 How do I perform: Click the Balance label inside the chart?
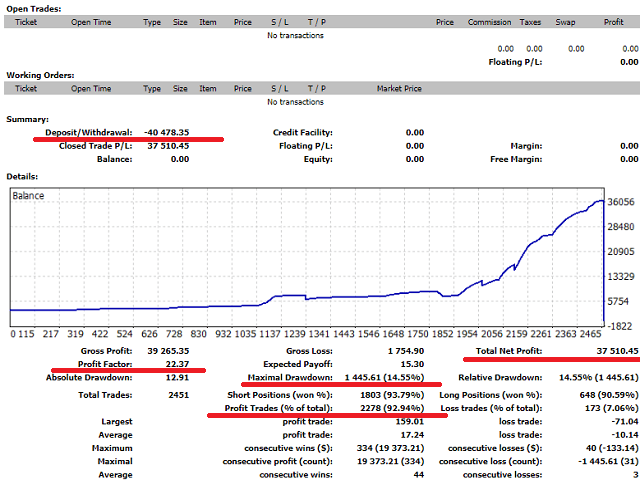click(x=28, y=196)
